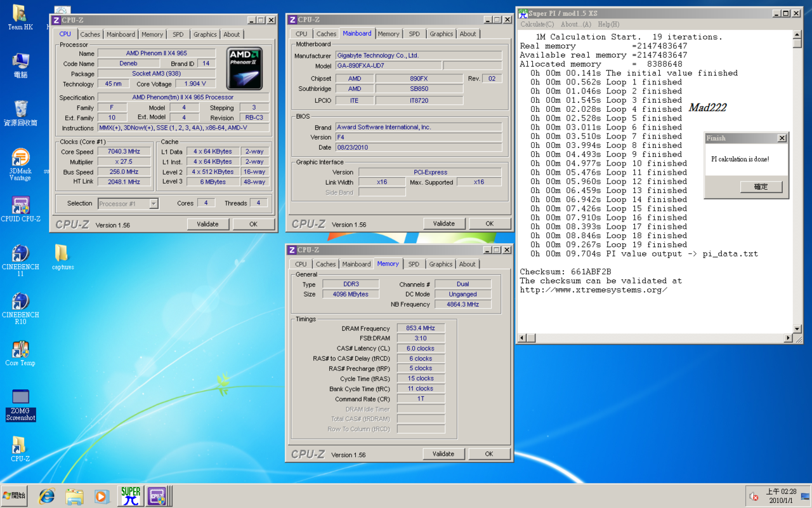This screenshot has width=812, height=508.
Task: Launch CINEBENCH 11 from the desktop
Action: (20, 260)
